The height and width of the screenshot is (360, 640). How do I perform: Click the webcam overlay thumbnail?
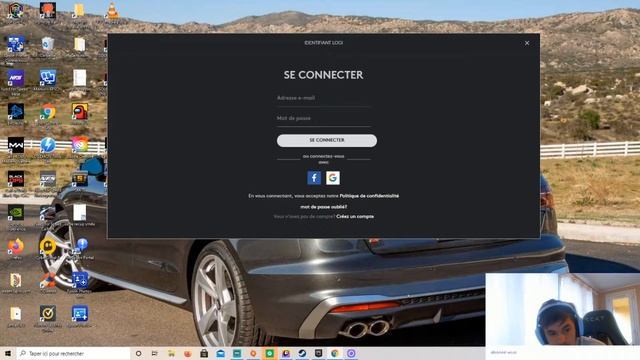pos(562,309)
